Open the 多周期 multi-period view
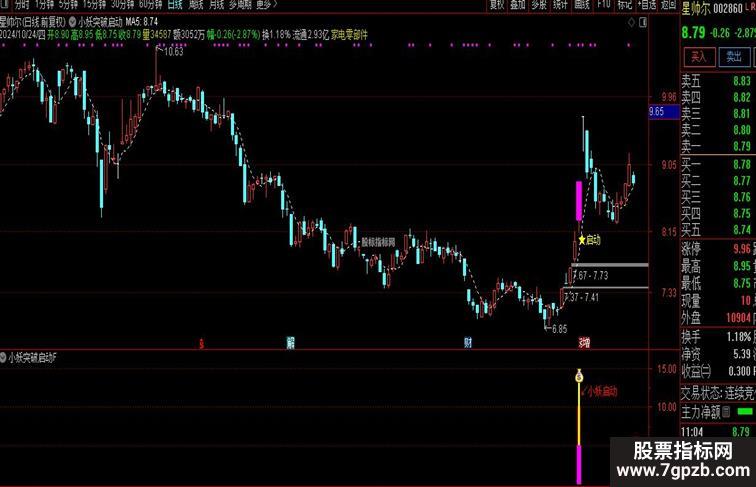The width and height of the screenshot is (756, 487). coord(240,5)
